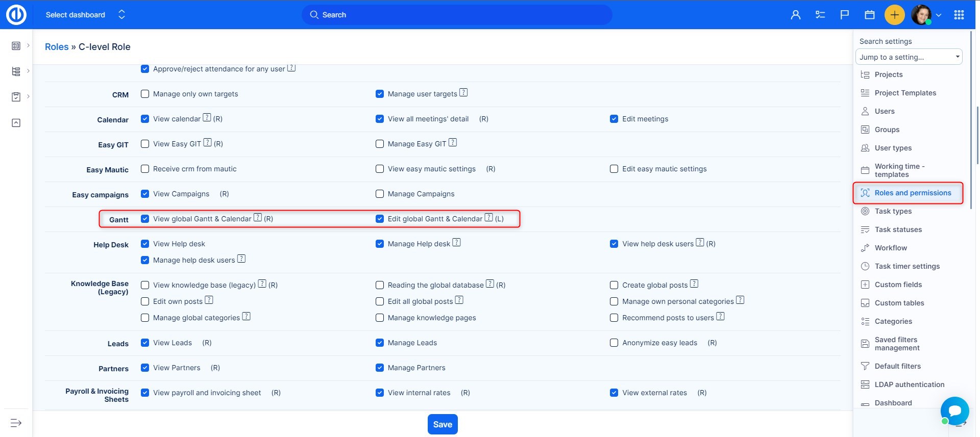Open the Select dashboard dropdown
The width and height of the screenshot is (980, 437).
pyautogui.click(x=85, y=15)
